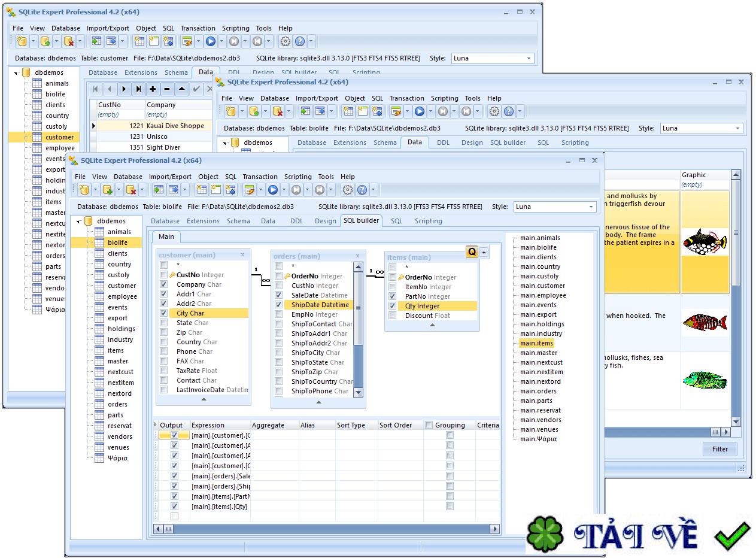Viewport: 756px width, 558px height.
Task: Click the Sort Type column header in the grid
Action: pyautogui.click(x=356, y=425)
